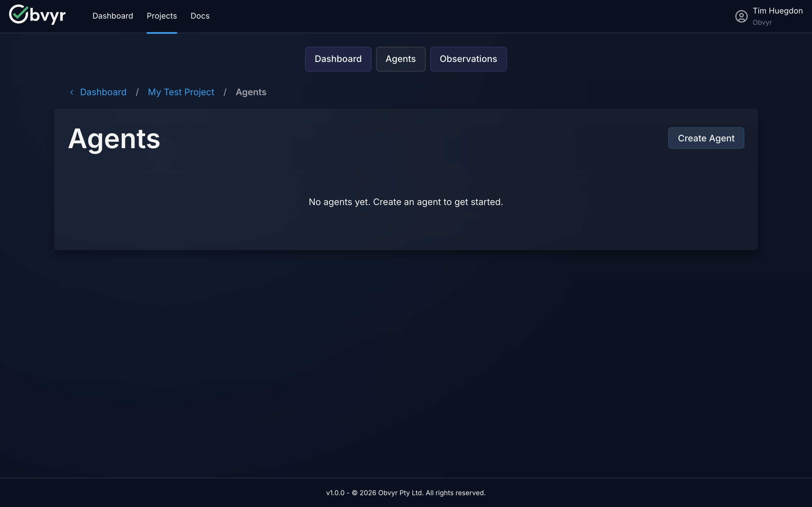Open Docs from the navigation bar
Image resolution: width=812 pixels, height=507 pixels.
pos(200,16)
